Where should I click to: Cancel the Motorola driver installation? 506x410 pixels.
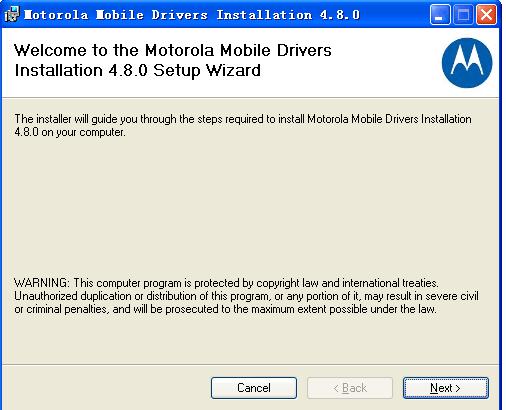254,388
